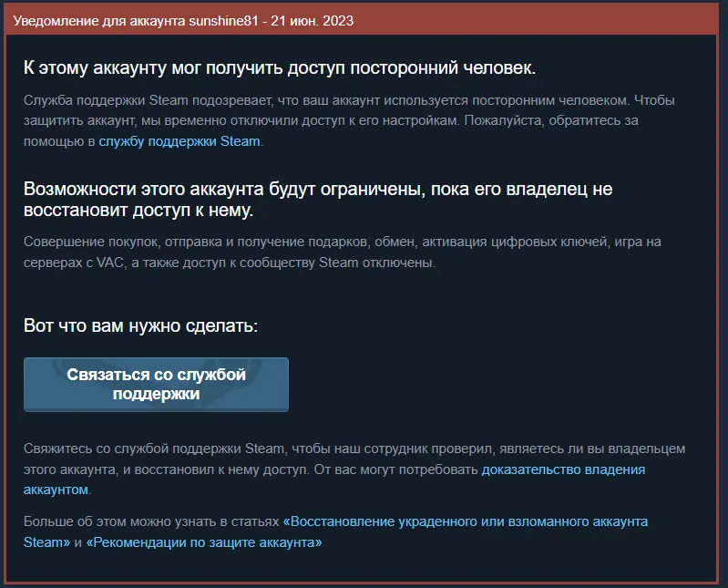Click the 'Вот что вам нужно сделать:' heading
This screenshot has height=588, width=728.
pyautogui.click(x=140, y=325)
